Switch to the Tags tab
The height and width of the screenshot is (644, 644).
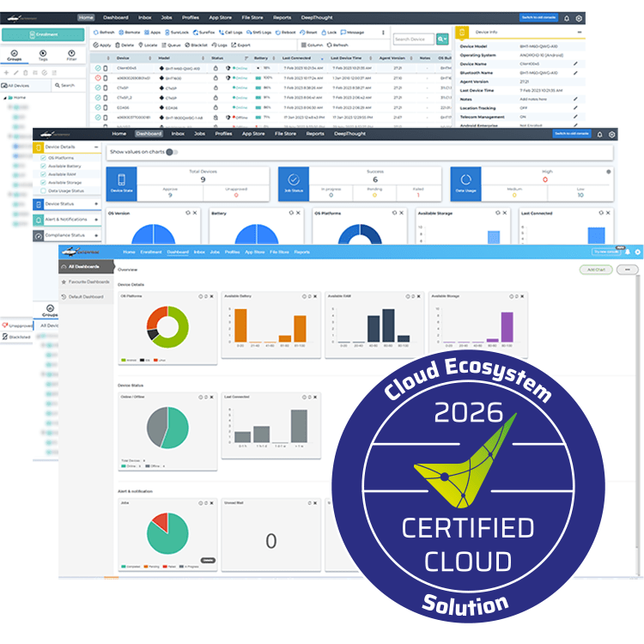pos(42,57)
